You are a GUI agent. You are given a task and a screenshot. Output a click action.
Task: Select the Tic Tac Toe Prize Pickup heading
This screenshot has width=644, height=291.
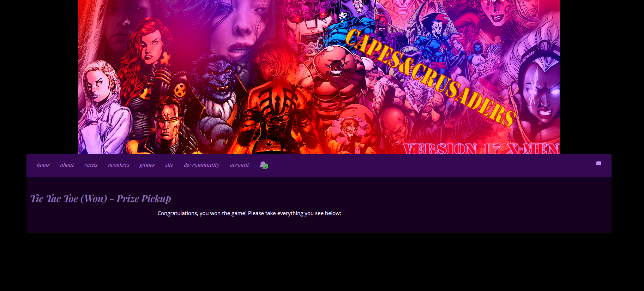pos(101,198)
